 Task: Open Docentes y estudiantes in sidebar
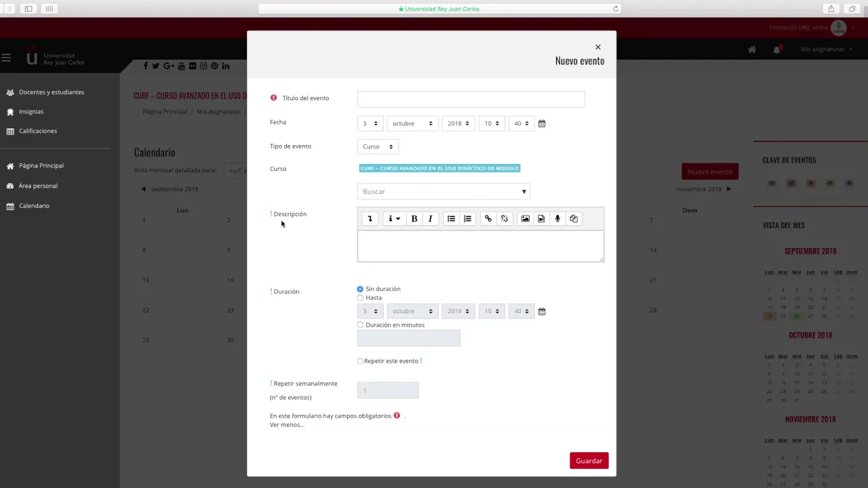[52, 92]
